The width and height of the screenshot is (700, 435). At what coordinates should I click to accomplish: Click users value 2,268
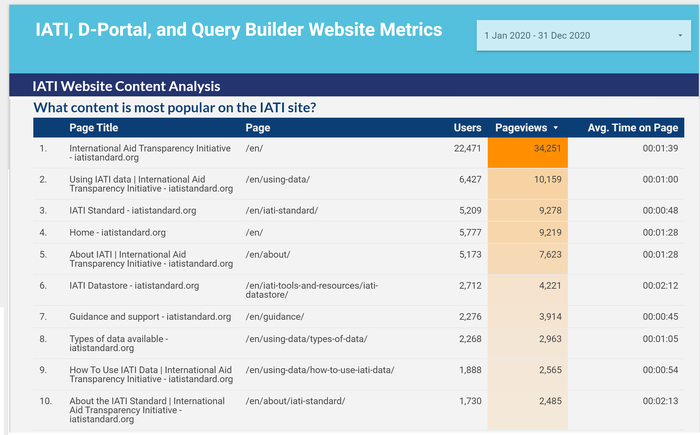(470, 339)
